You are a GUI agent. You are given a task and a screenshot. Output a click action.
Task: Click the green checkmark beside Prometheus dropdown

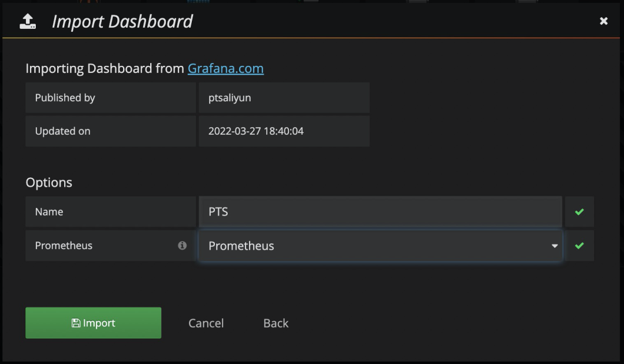click(x=580, y=246)
